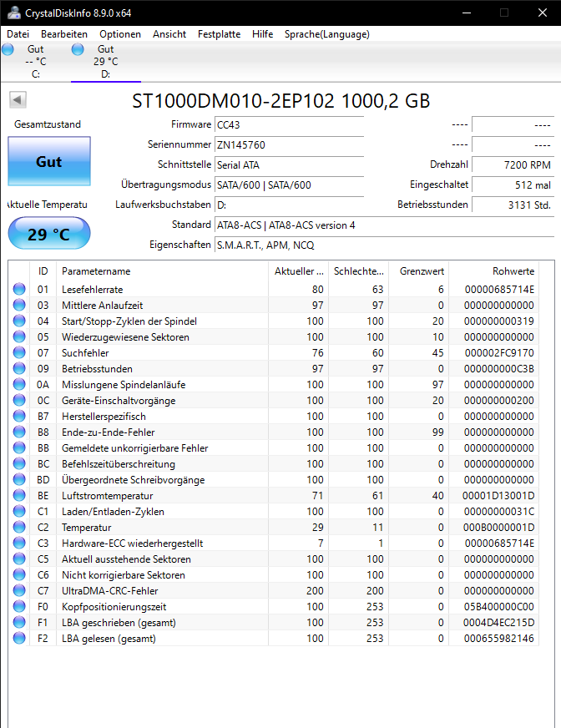Select the blue status orb for drive D:

78,49
